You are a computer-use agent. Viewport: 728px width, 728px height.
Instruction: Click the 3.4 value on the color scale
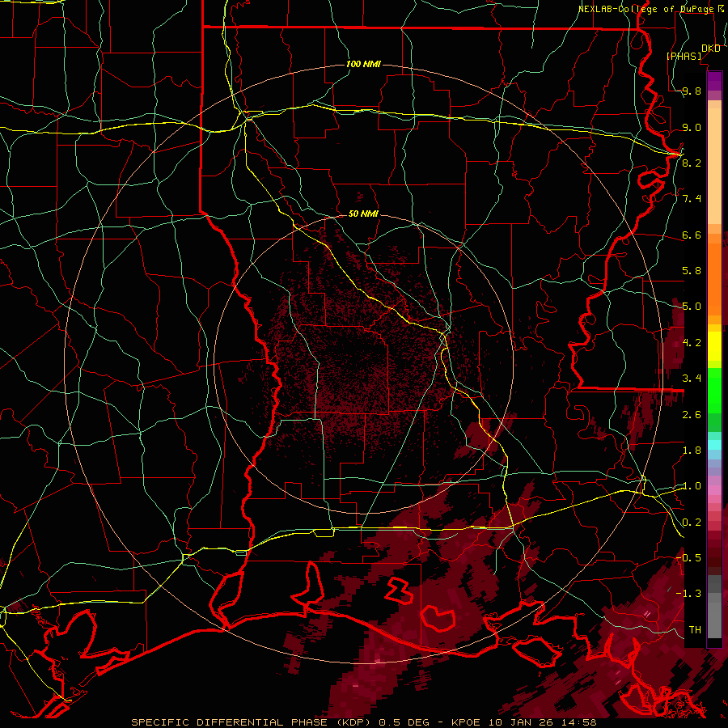[692, 379]
